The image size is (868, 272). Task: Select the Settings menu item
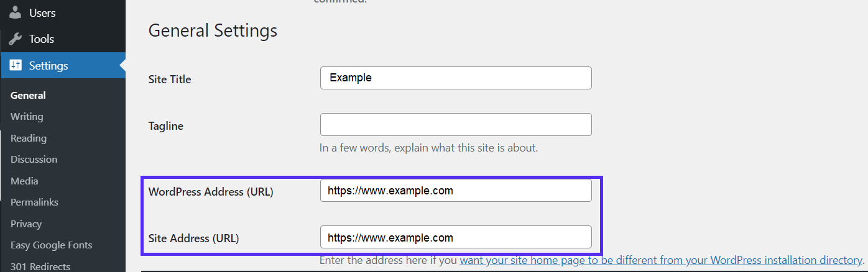pos(48,65)
